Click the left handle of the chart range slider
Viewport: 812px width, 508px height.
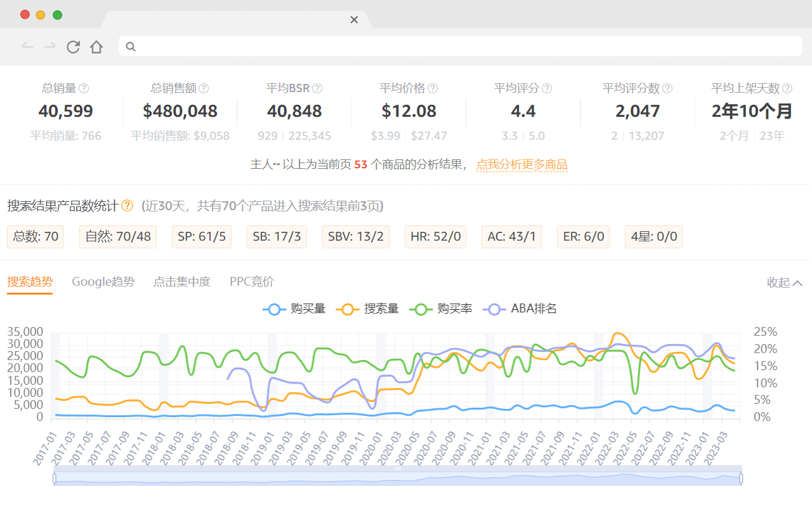point(55,478)
